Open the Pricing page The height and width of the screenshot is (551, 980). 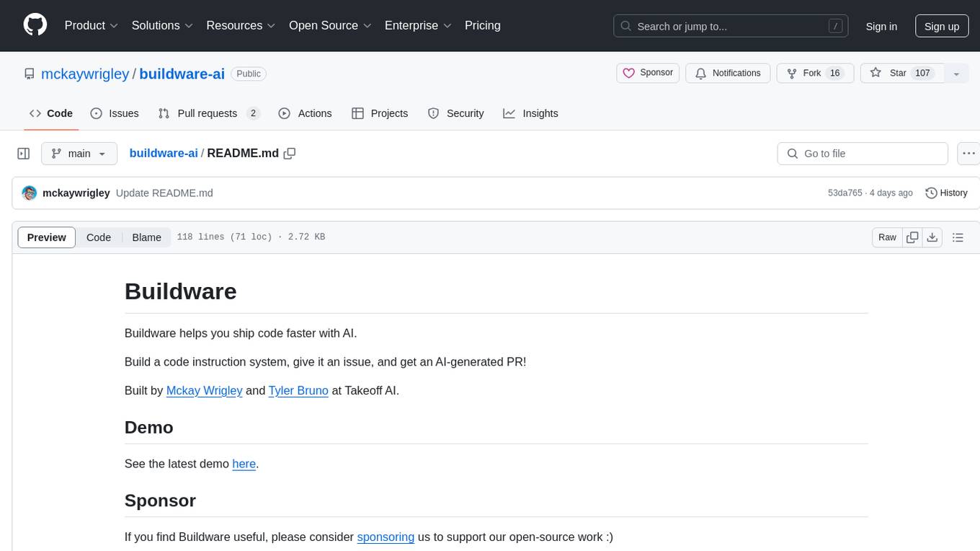(x=483, y=25)
